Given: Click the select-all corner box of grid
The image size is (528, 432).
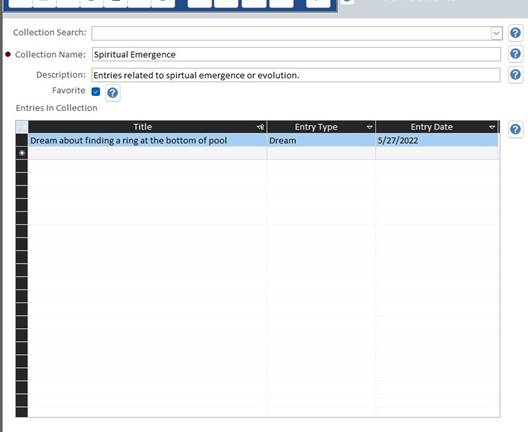Looking at the screenshot, I should point(22,127).
